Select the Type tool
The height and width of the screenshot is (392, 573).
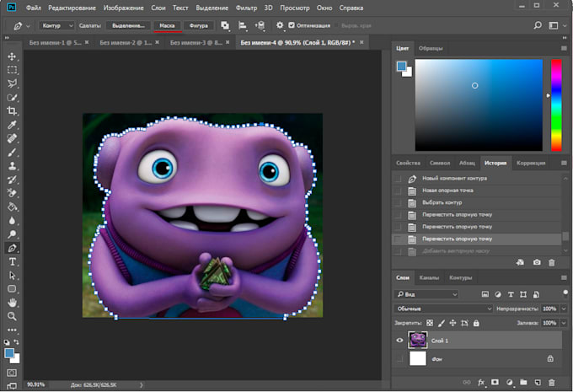pyautogui.click(x=12, y=262)
